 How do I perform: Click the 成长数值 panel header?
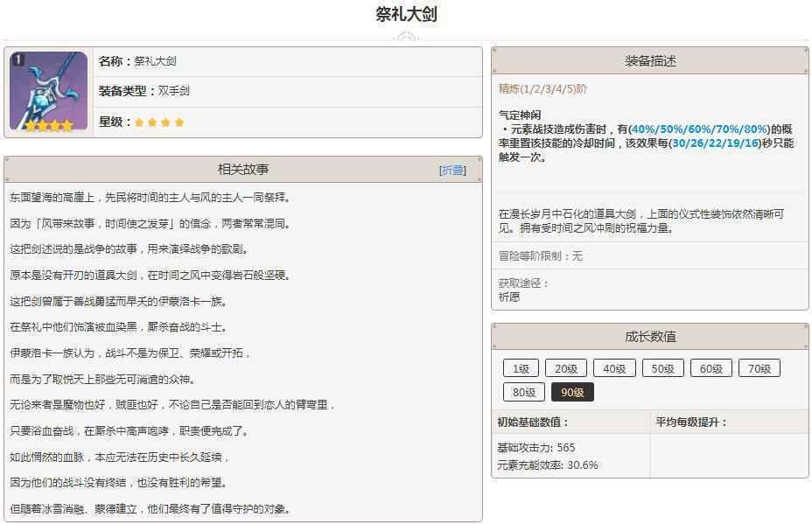[x=650, y=337]
